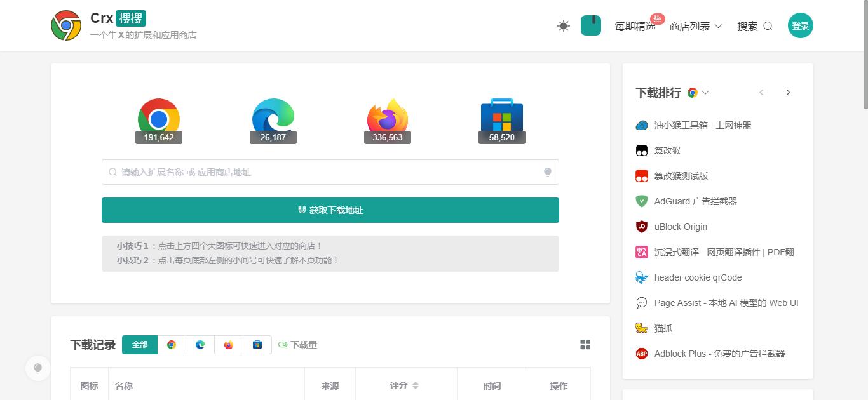Image resolution: width=868 pixels, height=400 pixels.
Task: Click the 篡改猴测试版 red icon
Action: click(x=642, y=176)
